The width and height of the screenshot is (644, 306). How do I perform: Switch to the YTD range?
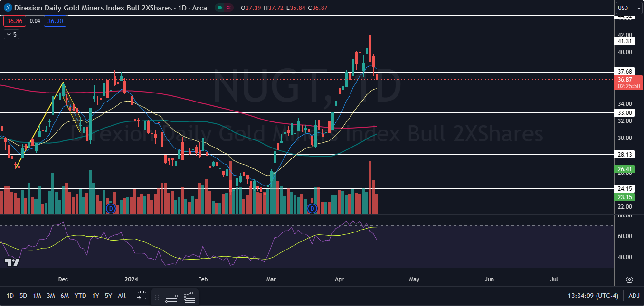tap(80, 296)
